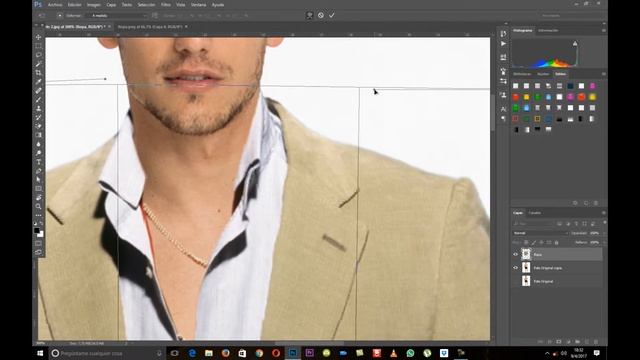640x360 pixels.
Task: Toggle lock position
Action: [541, 242]
